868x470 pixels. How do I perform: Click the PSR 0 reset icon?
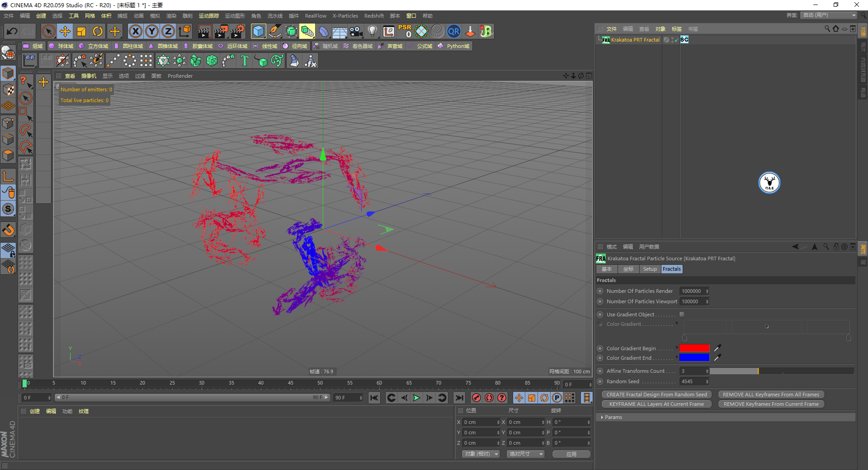[405, 31]
